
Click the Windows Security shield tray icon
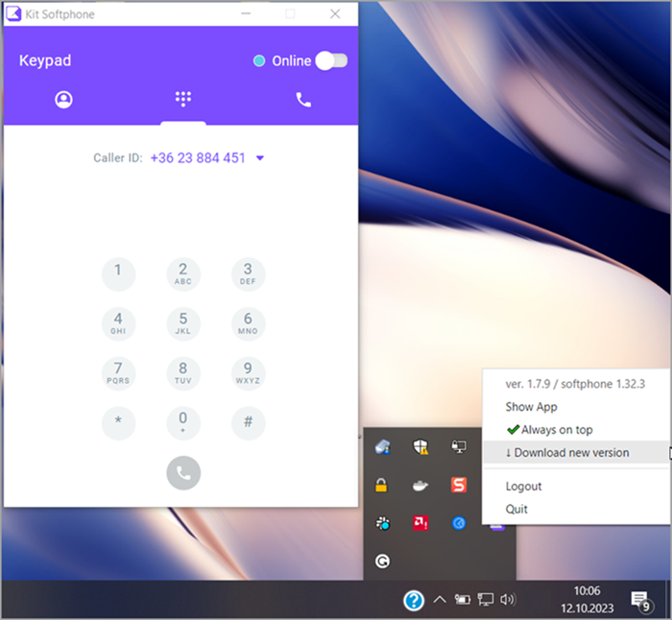(420, 447)
